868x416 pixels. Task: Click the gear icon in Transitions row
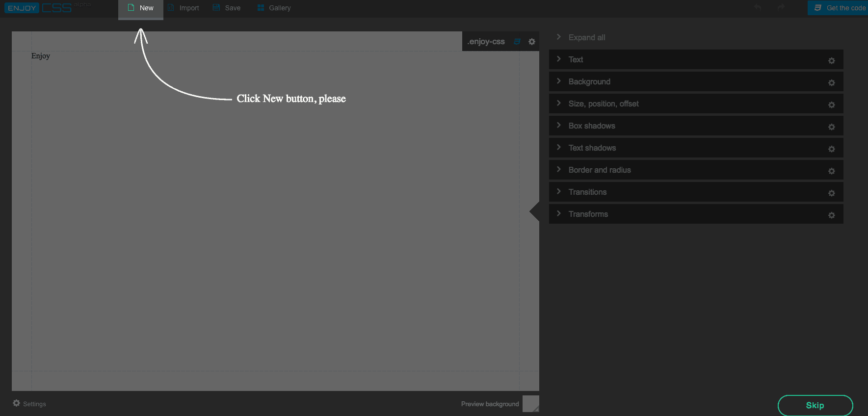click(x=832, y=193)
